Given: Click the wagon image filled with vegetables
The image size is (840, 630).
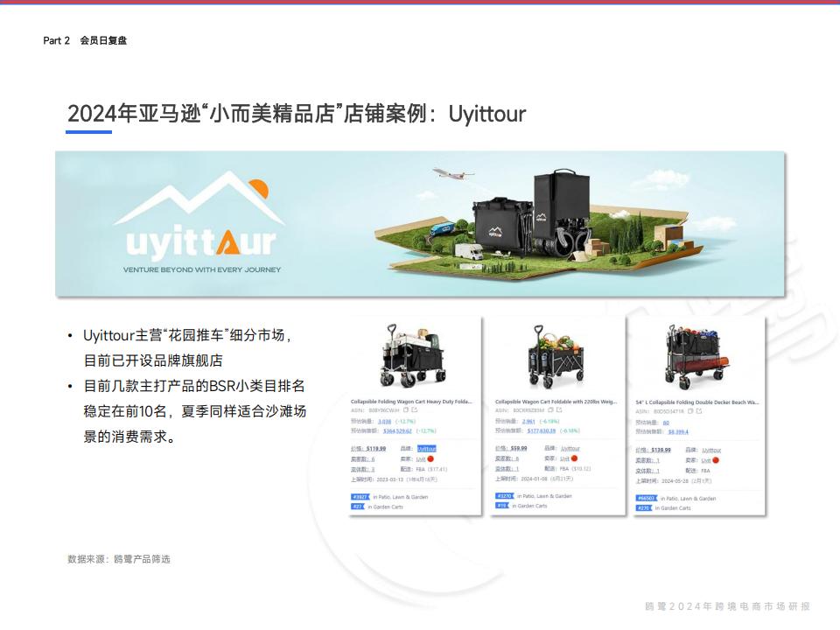Looking at the screenshot, I should [555, 356].
